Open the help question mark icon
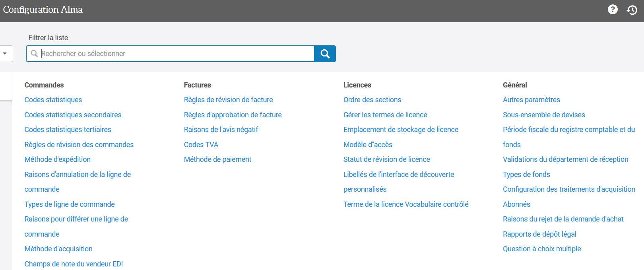The width and height of the screenshot is (644, 270). tap(613, 10)
